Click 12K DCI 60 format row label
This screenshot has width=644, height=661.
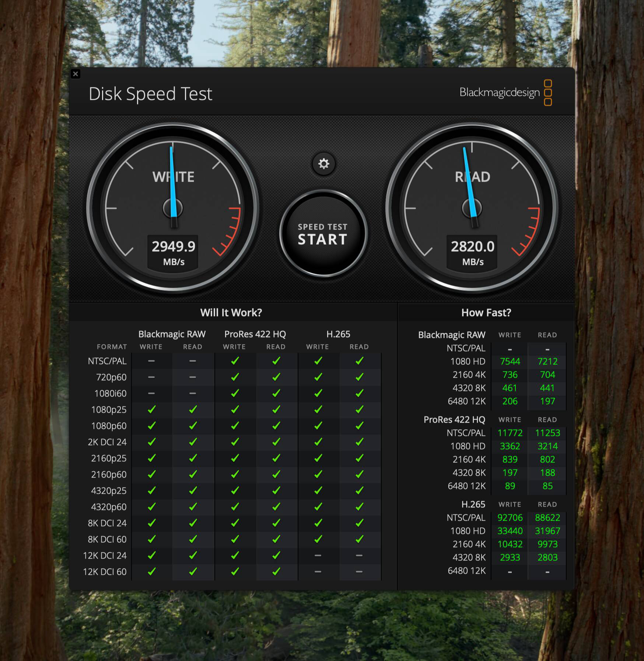[105, 572]
